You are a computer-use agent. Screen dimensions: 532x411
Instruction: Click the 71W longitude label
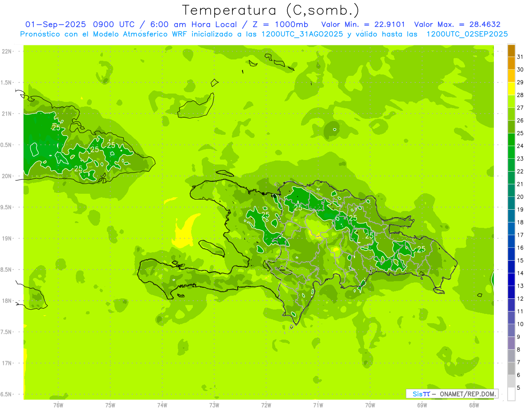pyautogui.click(x=318, y=405)
